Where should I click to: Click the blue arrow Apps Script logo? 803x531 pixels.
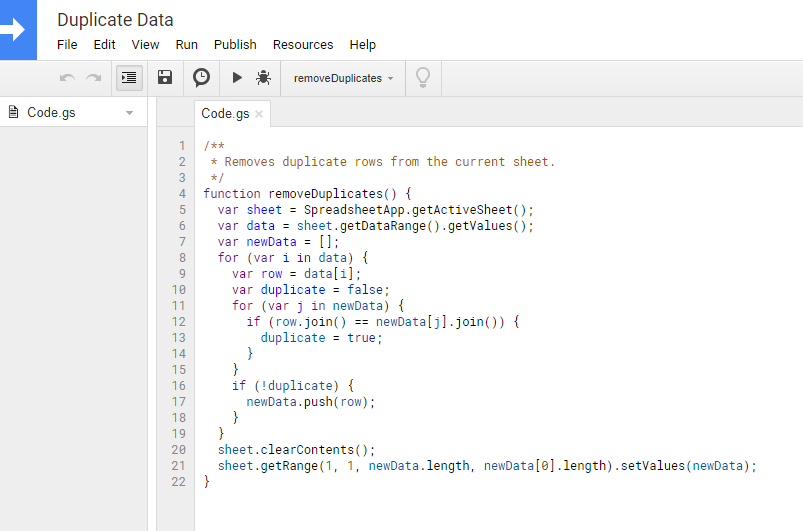coord(18,30)
